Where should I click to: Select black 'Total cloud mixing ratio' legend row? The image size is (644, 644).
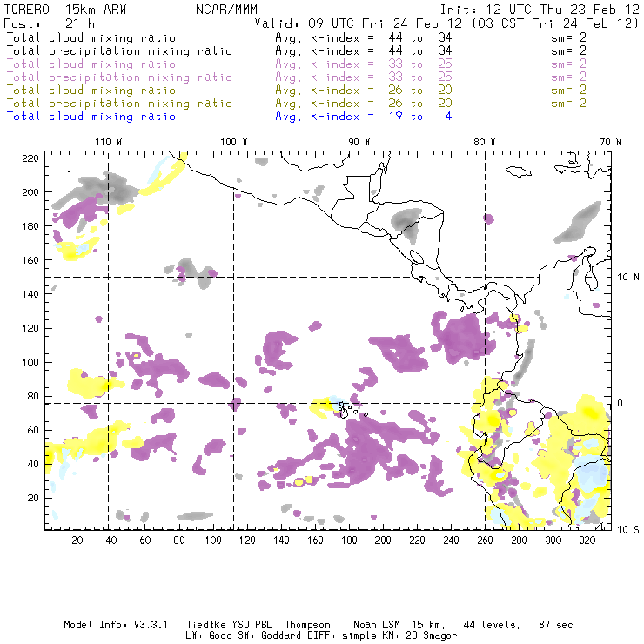[297, 37]
